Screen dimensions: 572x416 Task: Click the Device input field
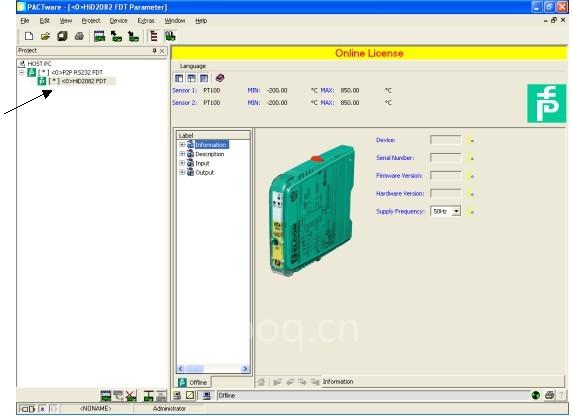(445, 140)
